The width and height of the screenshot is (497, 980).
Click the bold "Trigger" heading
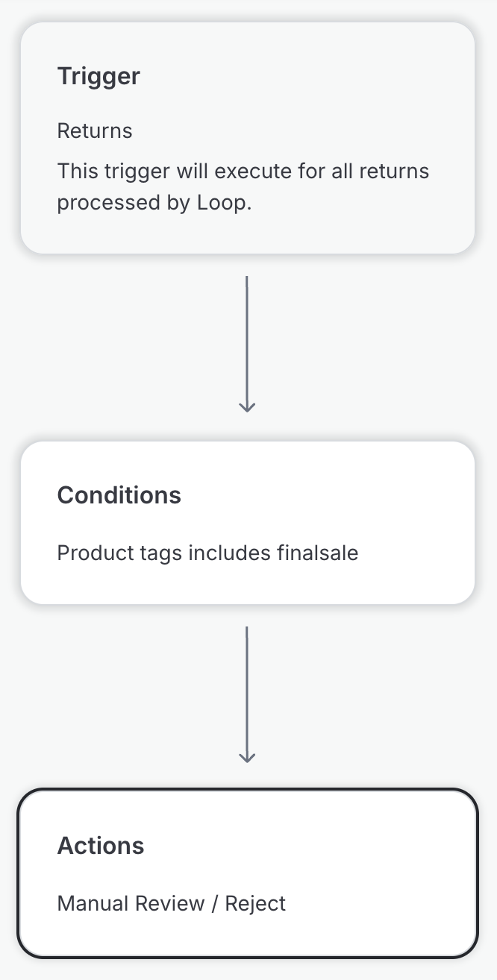[99, 76]
